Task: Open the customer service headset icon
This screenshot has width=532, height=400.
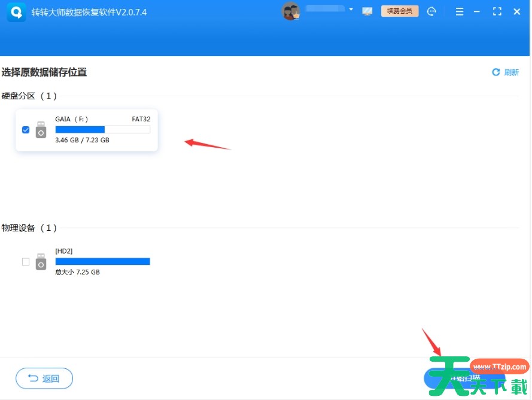Action: tap(431, 11)
